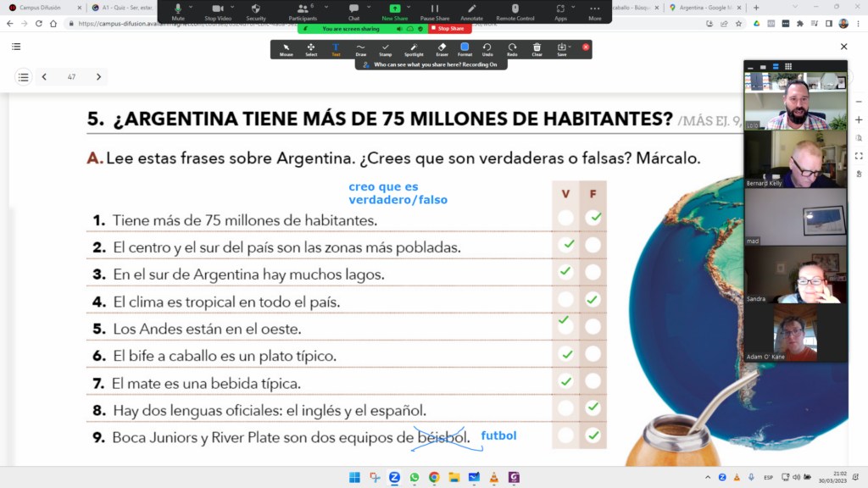Choose the Stamp annotation tool
Viewport: 868px width, 488px height.
click(x=386, y=50)
